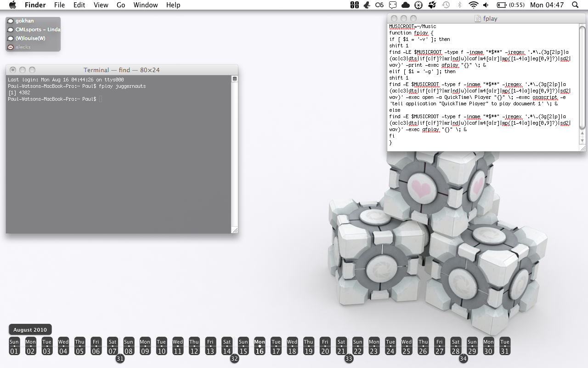Open the Time Machine status icon
The image size is (588, 368).
[x=446, y=5]
